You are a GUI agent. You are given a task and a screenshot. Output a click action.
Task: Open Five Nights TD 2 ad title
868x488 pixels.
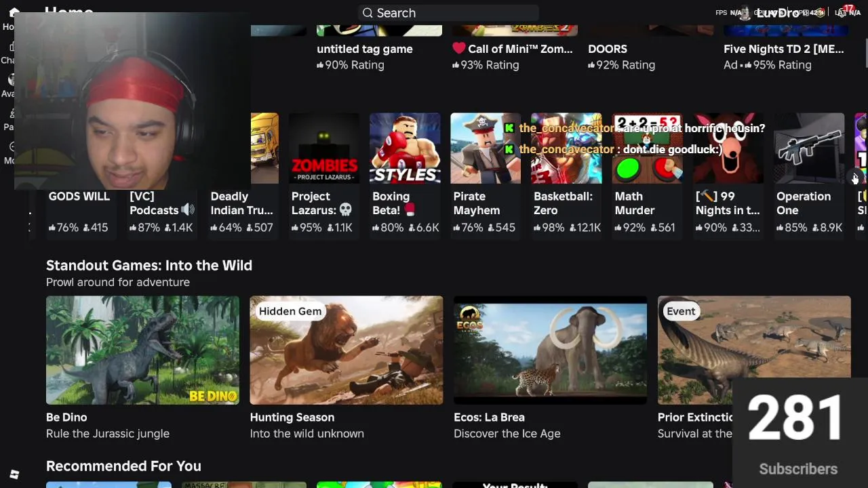tap(784, 49)
